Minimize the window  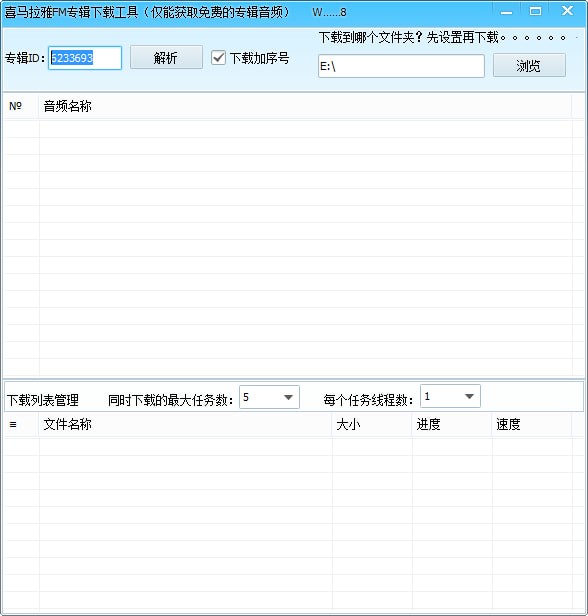tap(507, 12)
